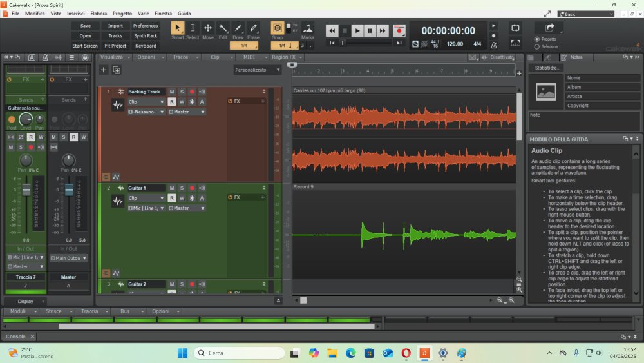Click the Traccia 7 Pan knob

(26, 161)
